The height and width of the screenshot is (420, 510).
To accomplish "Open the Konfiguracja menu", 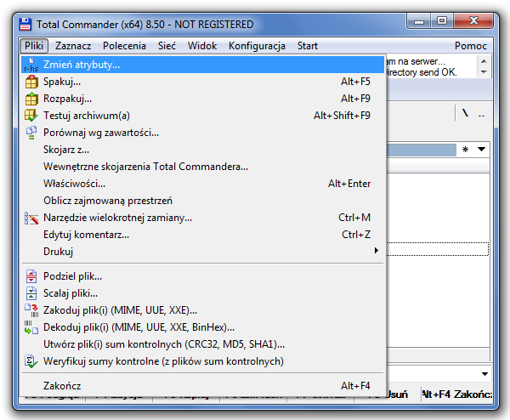I will (x=257, y=46).
